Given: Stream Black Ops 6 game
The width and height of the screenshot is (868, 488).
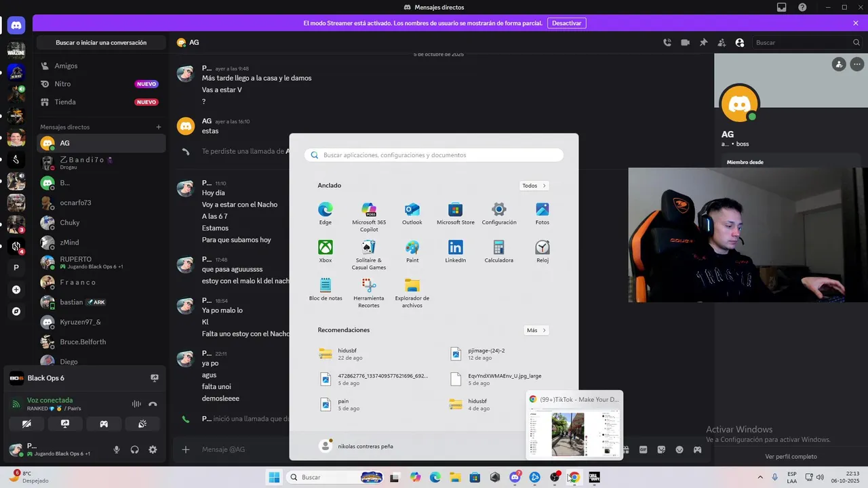Looking at the screenshot, I should click(154, 378).
